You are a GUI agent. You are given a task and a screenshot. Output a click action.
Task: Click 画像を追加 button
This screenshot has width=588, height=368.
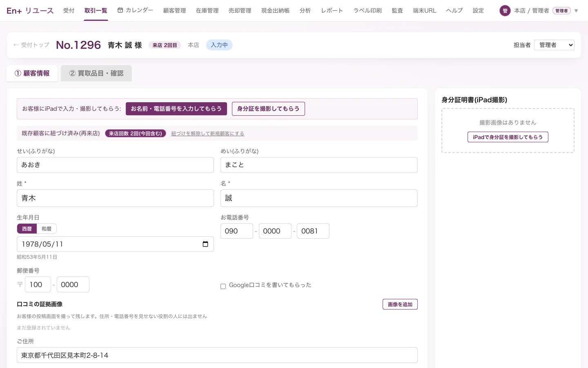pos(400,304)
